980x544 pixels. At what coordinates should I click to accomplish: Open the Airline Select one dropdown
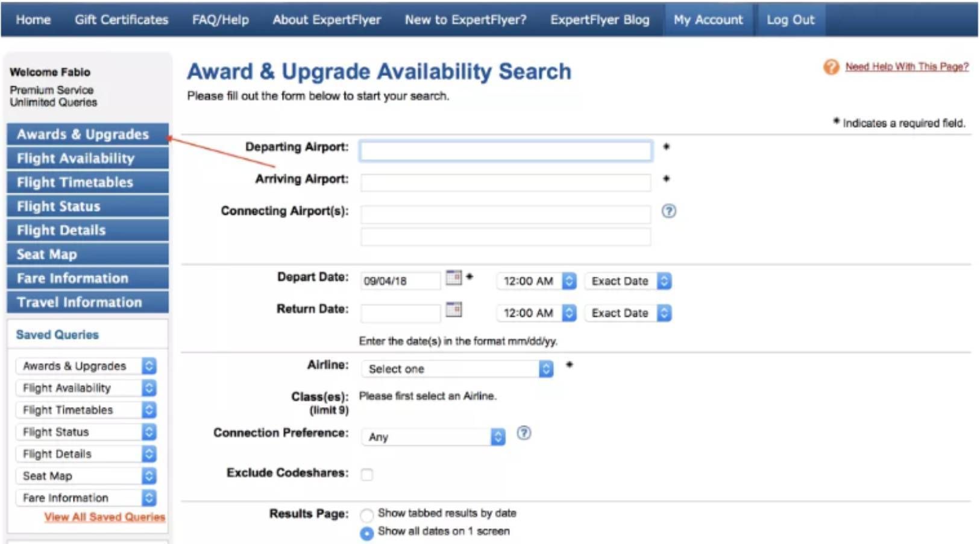(457, 368)
